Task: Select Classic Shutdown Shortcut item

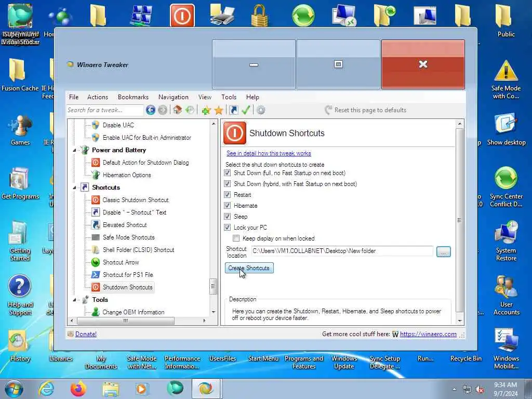Action: (136, 200)
